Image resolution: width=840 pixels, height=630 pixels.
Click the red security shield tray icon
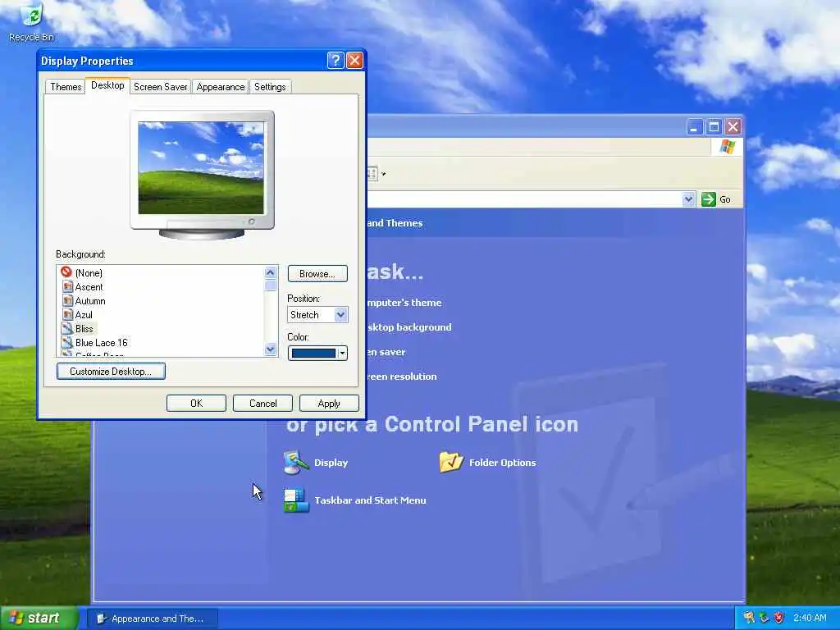(779, 619)
